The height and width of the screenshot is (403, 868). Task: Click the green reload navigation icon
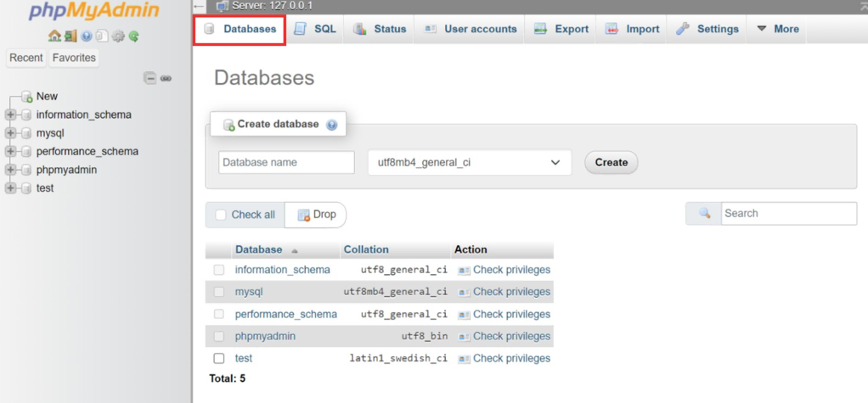tap(133, 36)
